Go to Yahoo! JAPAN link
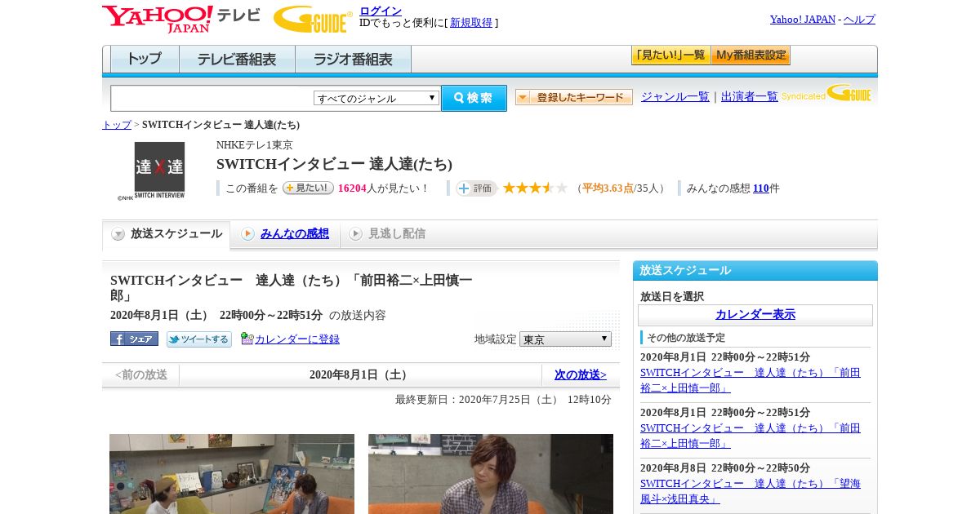This screenshot has width=980, height=514. 803,20
